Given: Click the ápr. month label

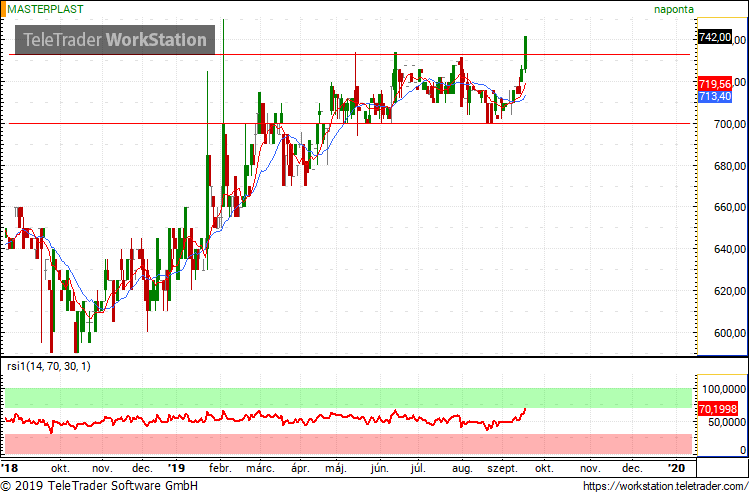Looking at the screenshot, I should (x=300, y=468).
